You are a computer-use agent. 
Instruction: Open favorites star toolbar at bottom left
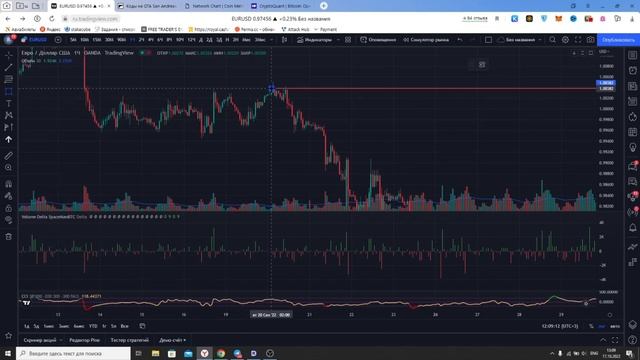[9, 336]
